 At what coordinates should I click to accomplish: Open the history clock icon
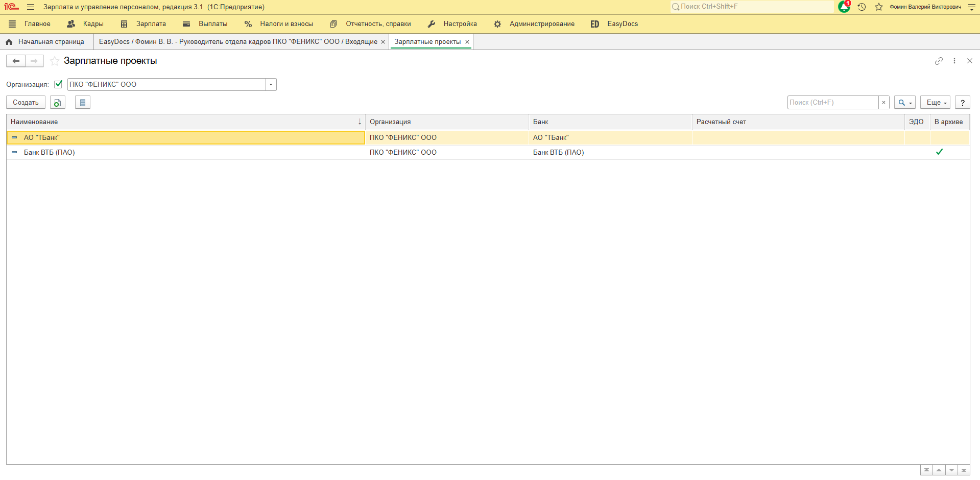tap(862, 7)
